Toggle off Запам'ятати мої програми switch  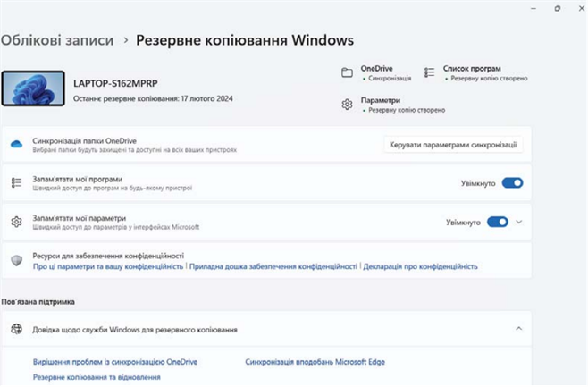512,183
